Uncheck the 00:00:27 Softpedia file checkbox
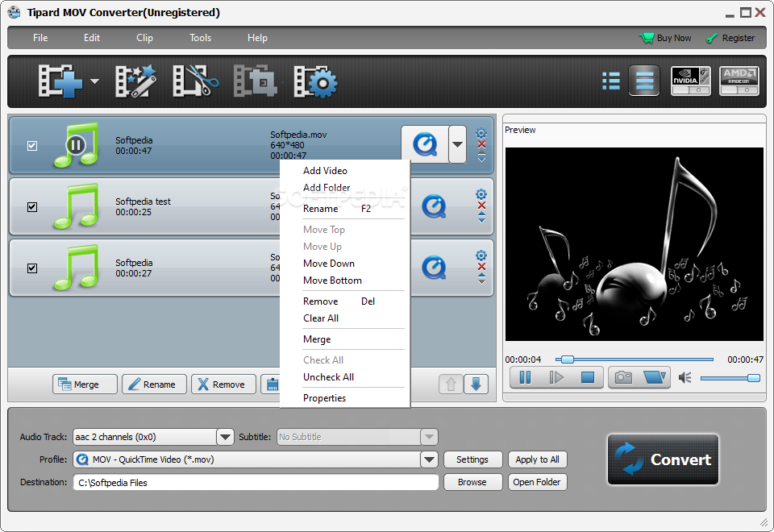The image size is (774, 532). point(32,268)
